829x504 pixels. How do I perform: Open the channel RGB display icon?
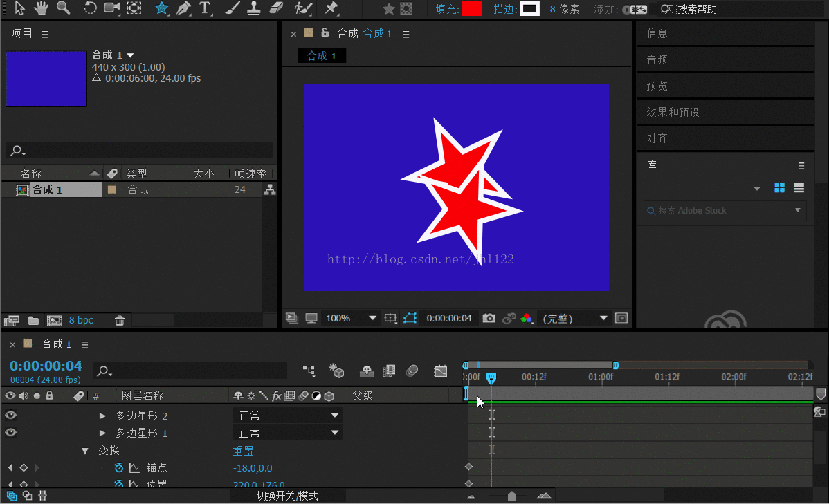527,318
